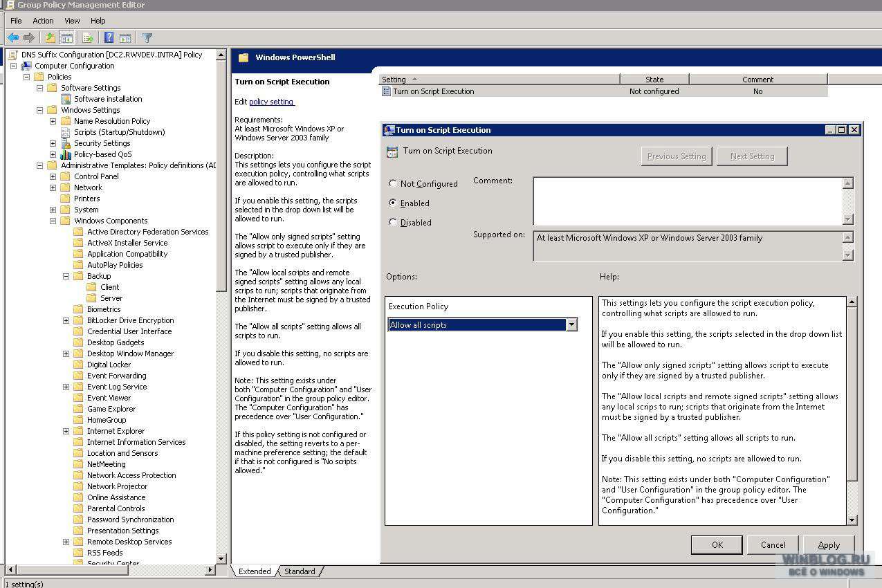
Task: Click the NetMeeting folder icon
Action: (x=79, y=464)
